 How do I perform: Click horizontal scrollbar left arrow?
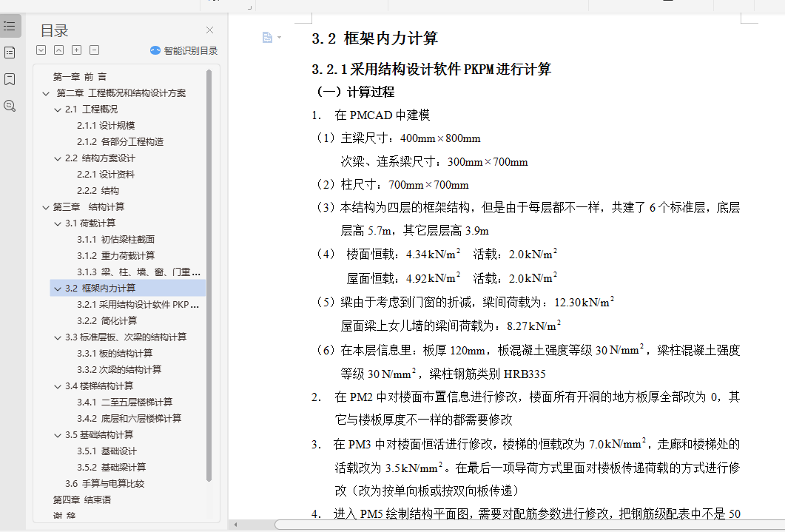(235, 525)
